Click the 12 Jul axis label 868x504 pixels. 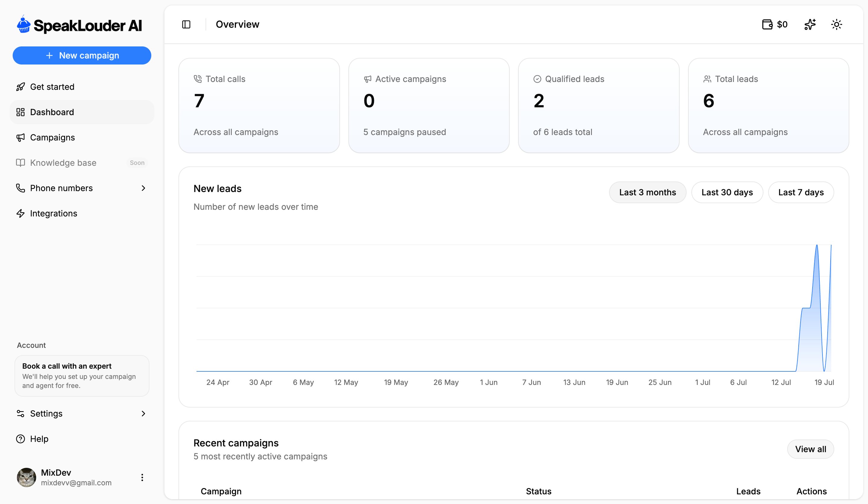click(781, 383)
